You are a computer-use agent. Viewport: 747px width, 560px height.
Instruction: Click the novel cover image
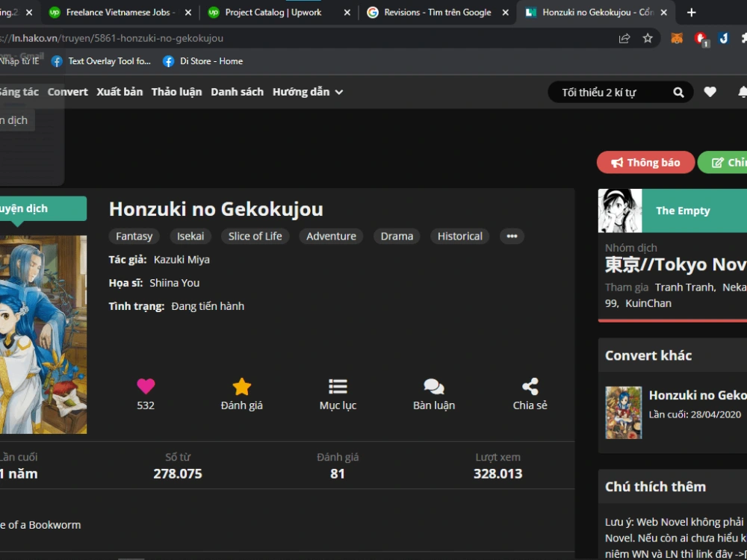pyautogui.click(x=43, y=335)
